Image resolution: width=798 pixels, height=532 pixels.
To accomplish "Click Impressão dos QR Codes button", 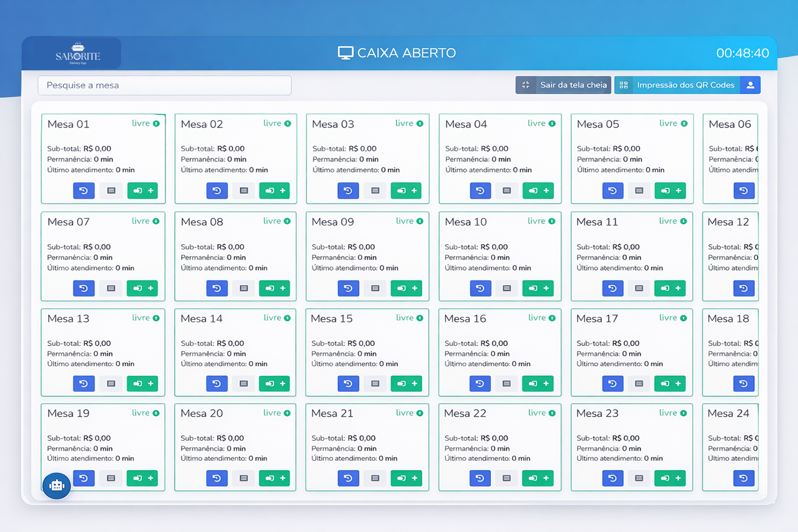I will click(677, 85).
